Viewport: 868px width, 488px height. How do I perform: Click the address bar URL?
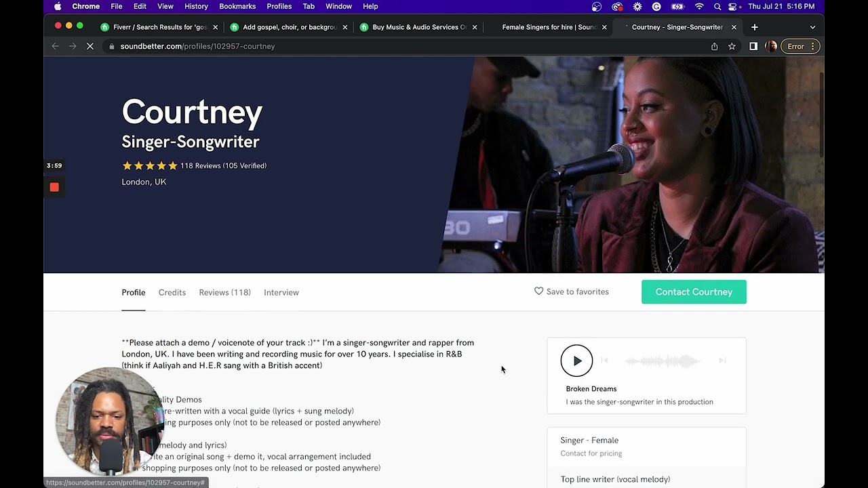[x=197, y=46]
